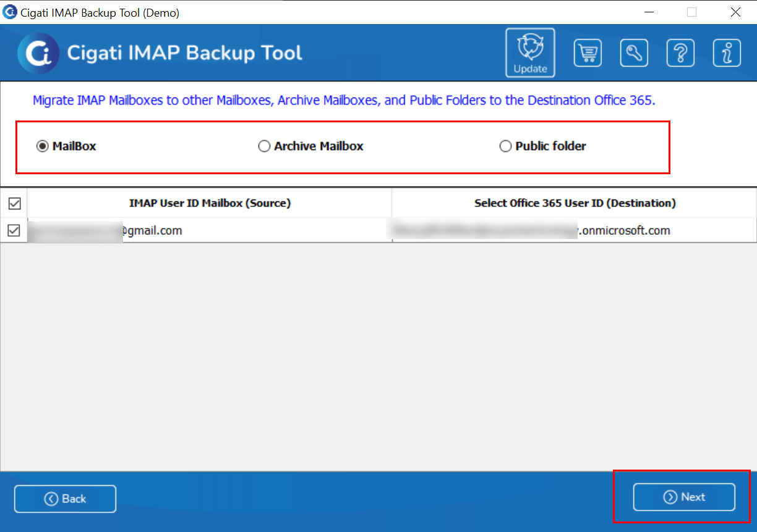Minimize the Cigati IMAP Backup window
The height and width of the screenshot is (532, 757).
tap(649, 12)
